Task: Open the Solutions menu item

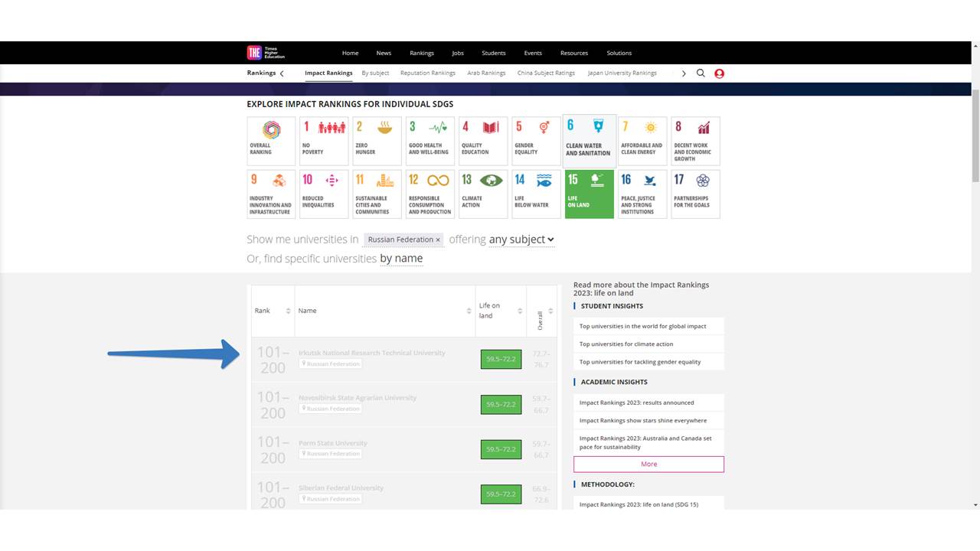Action: click(619, 53)
